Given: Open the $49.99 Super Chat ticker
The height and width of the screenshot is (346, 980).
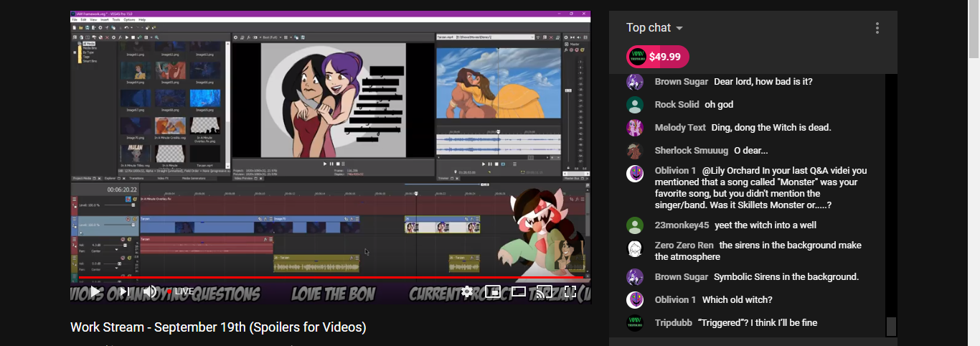Looking at the screenshot, I should pos(658,57).
